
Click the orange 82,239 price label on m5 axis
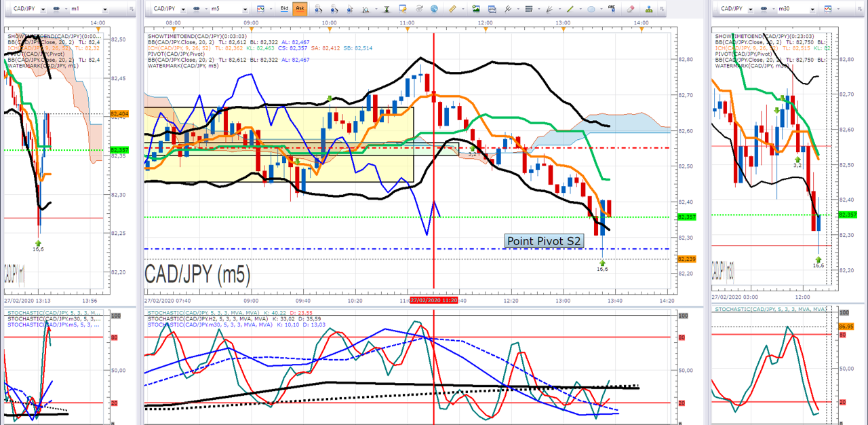(686, 259)
